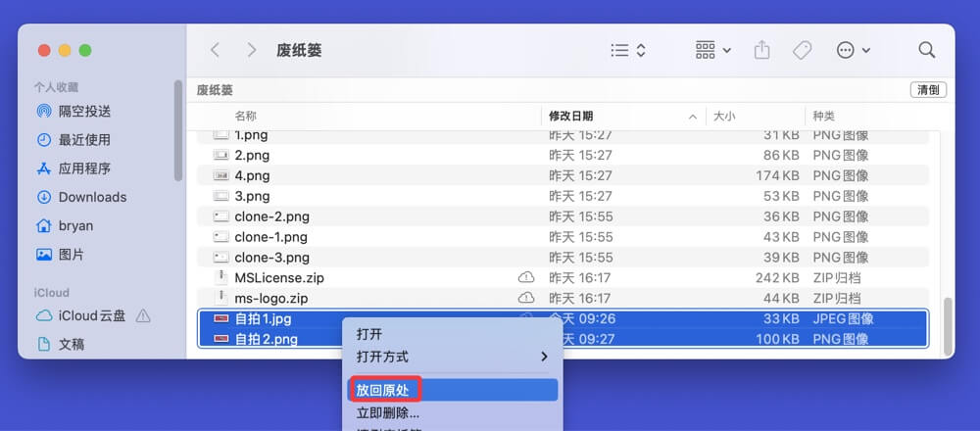
Task: Open the group-by grid dropdown
Action: [x=713, y=51]
